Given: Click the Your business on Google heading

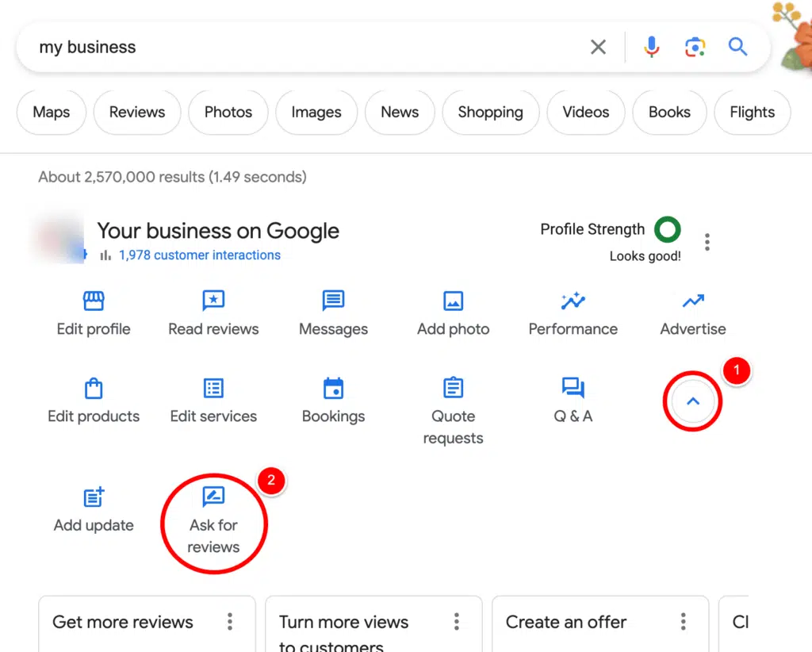Looking at the screenshot, I should pyautogui.click(x=218, y=231).
